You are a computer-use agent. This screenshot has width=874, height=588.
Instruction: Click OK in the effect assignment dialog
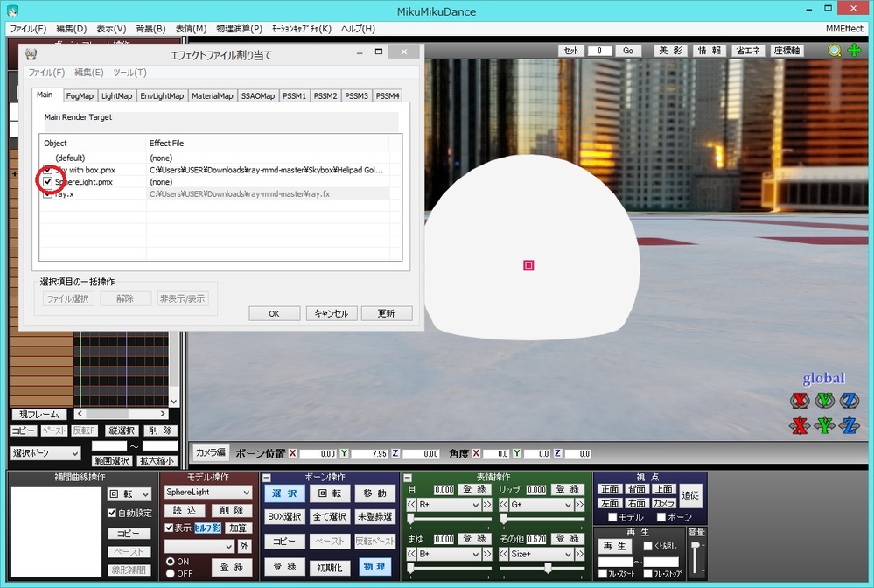click(276, 313)
